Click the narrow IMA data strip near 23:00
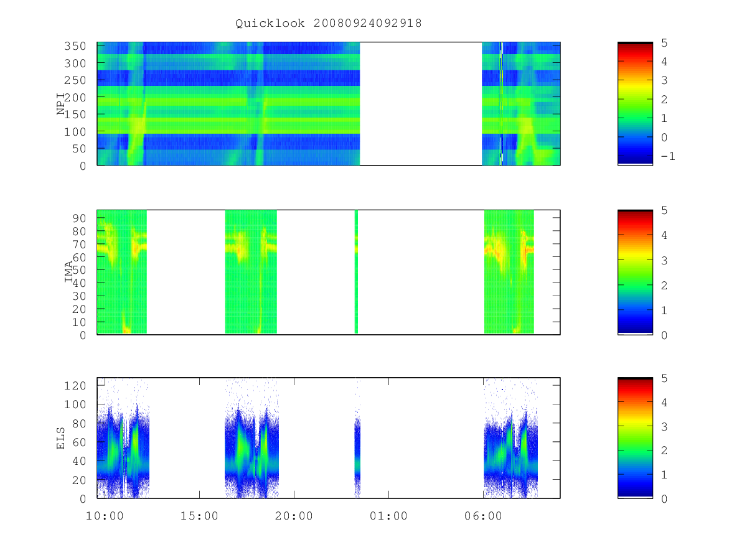Viewport: 747px width, 560px height. coord(356,272)
